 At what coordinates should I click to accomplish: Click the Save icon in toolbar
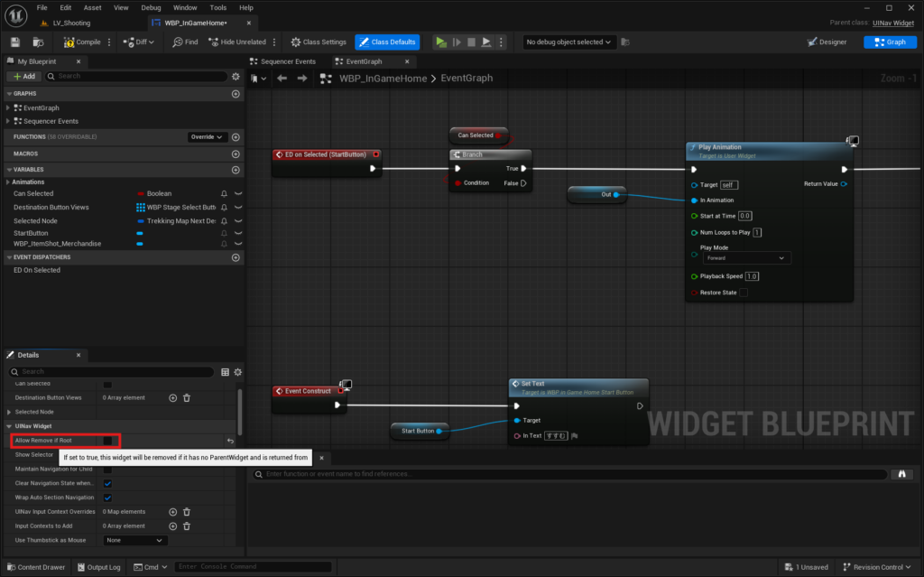[15, 42]
